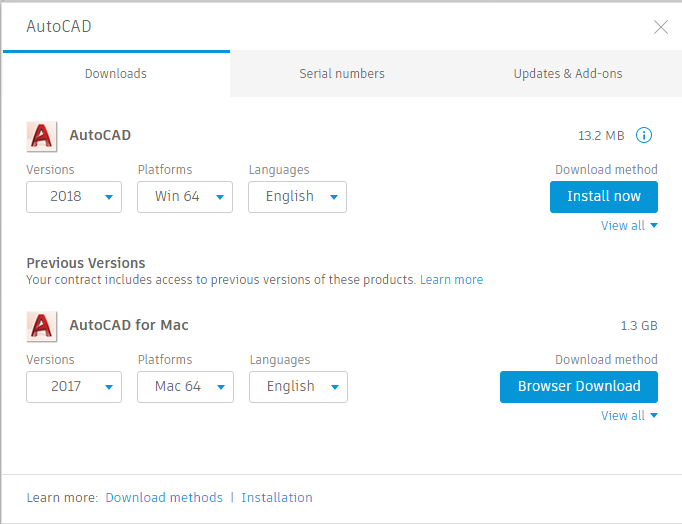Click the AutoCAD for Mac product name
This screenshot has height=524, width=682.
pyautogui.click(x=129, y=325)
